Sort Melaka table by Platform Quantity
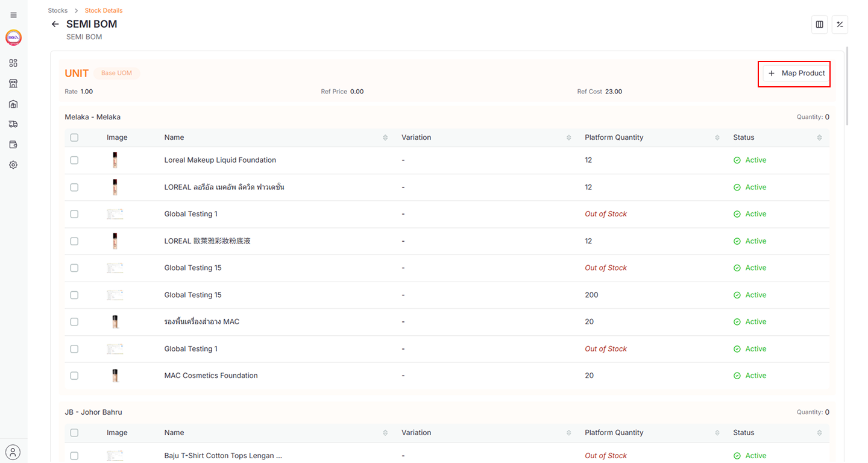Viewport: 868px width, 463px height. click(717, 138)
